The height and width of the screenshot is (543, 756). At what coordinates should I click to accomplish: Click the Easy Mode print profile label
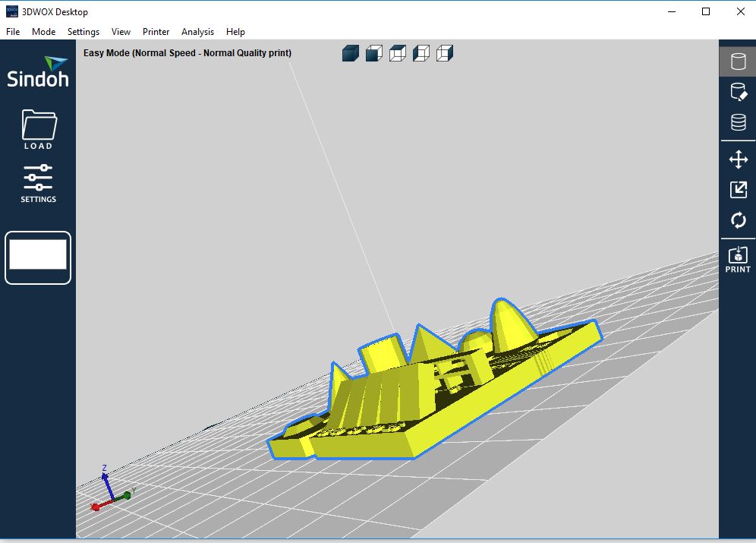pos(187,53)
